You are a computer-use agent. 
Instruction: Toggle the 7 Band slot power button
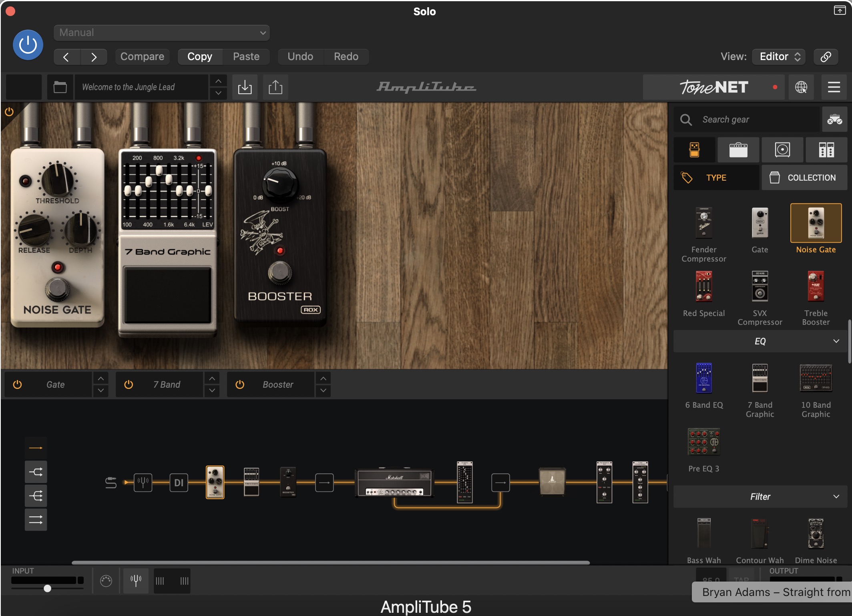129,384
